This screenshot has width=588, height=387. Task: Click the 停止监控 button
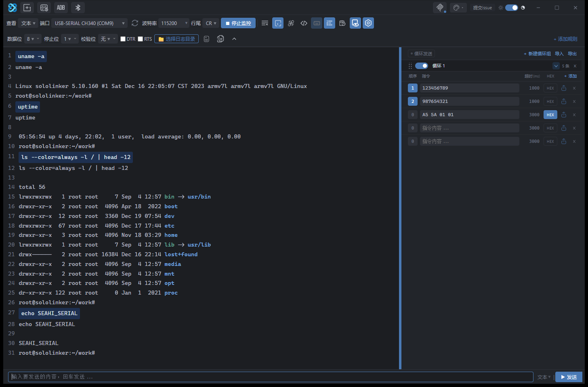[x=239, y=23]
